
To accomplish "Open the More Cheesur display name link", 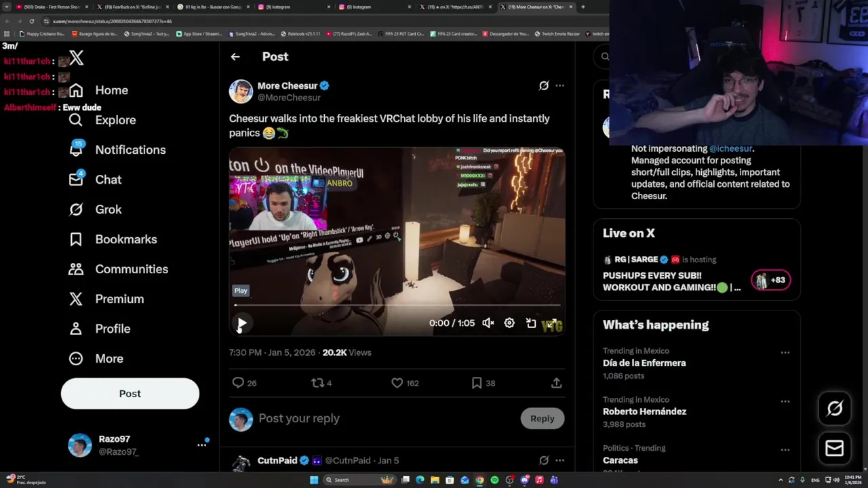I will coord(288,85).
